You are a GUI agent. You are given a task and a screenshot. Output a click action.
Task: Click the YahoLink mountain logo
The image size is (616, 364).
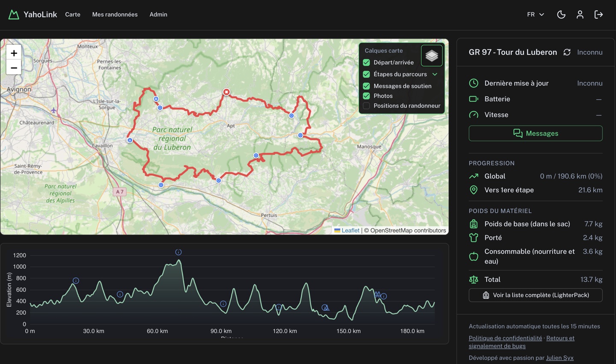[14, 14]
